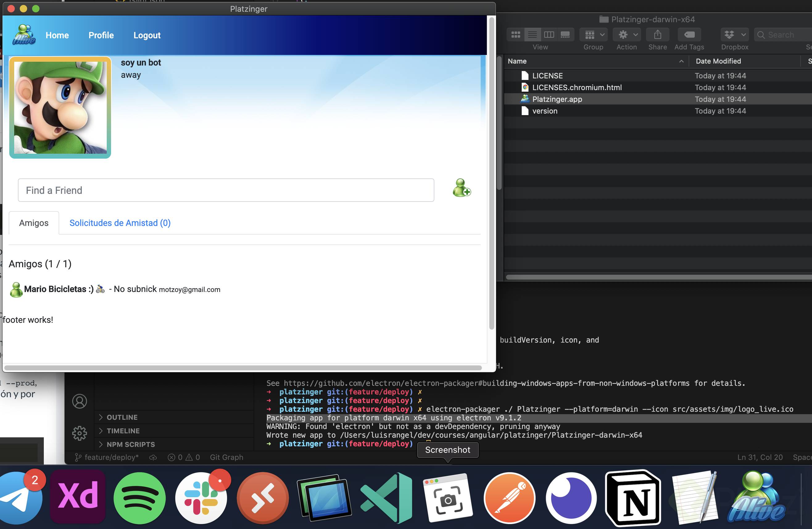This screenshot has height=529, width=812.
Task: Click Logout link
Action: point(147,35)
